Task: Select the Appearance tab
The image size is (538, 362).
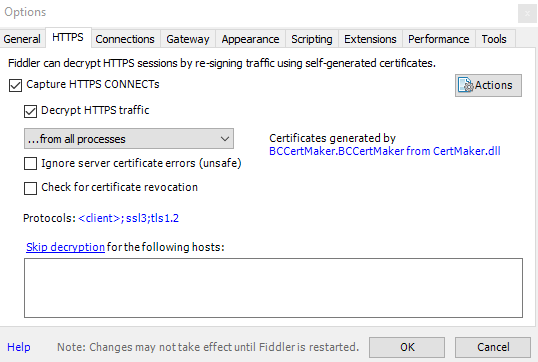Action: (x=250, y=39)
